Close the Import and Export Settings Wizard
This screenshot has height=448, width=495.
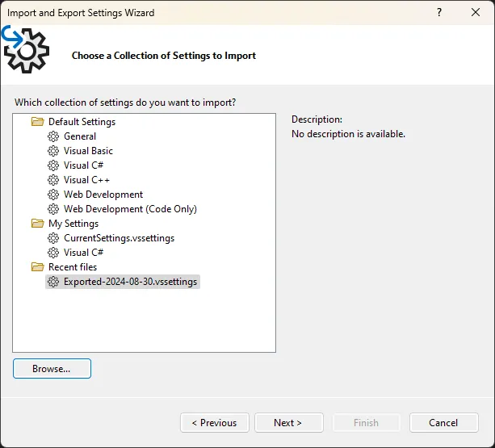476,12
